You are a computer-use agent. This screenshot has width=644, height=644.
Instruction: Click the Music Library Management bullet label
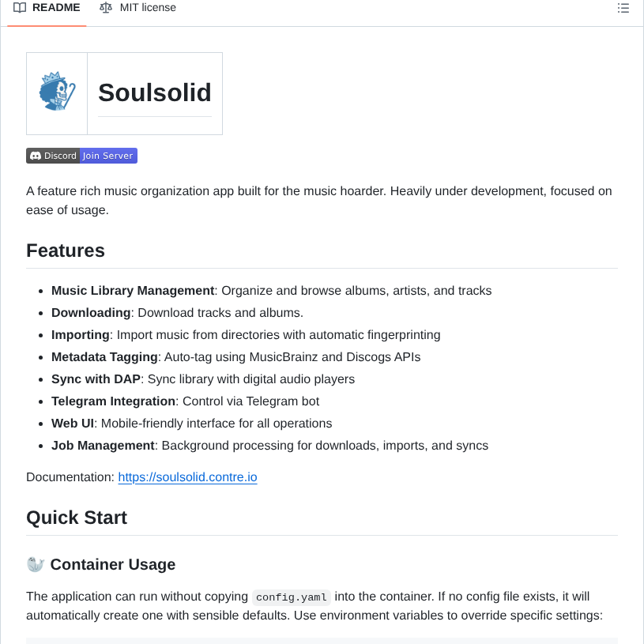point(133,291)
